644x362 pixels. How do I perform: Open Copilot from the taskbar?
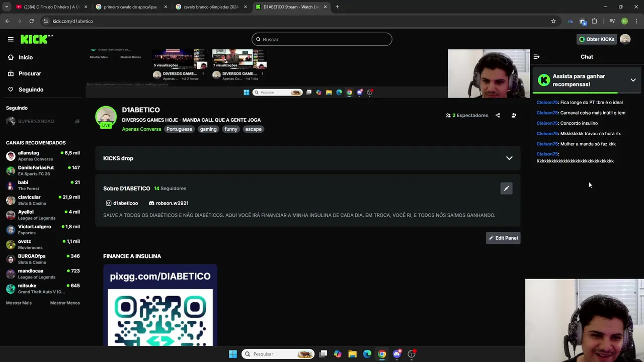338,354
